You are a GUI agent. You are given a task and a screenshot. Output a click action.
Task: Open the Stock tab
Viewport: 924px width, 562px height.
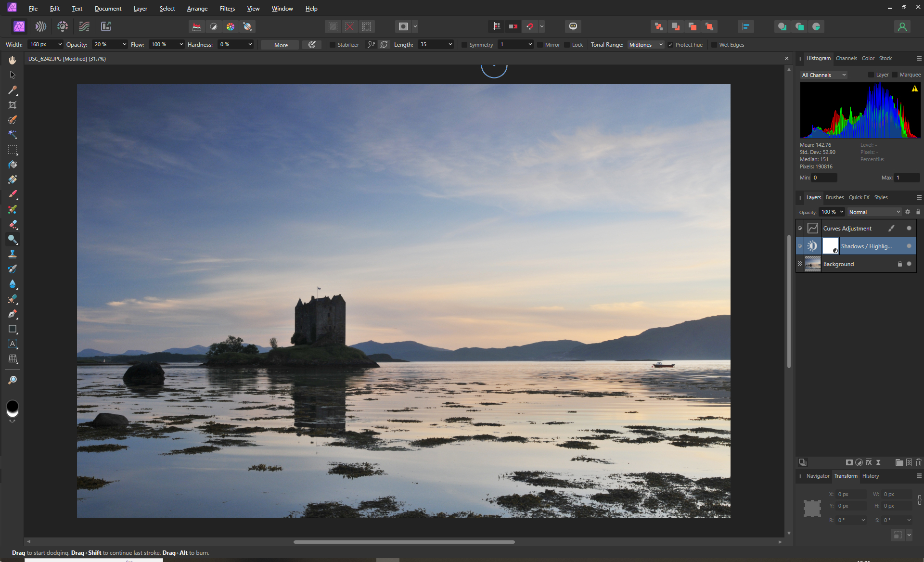pyautogui.click(x=885, y=58)
